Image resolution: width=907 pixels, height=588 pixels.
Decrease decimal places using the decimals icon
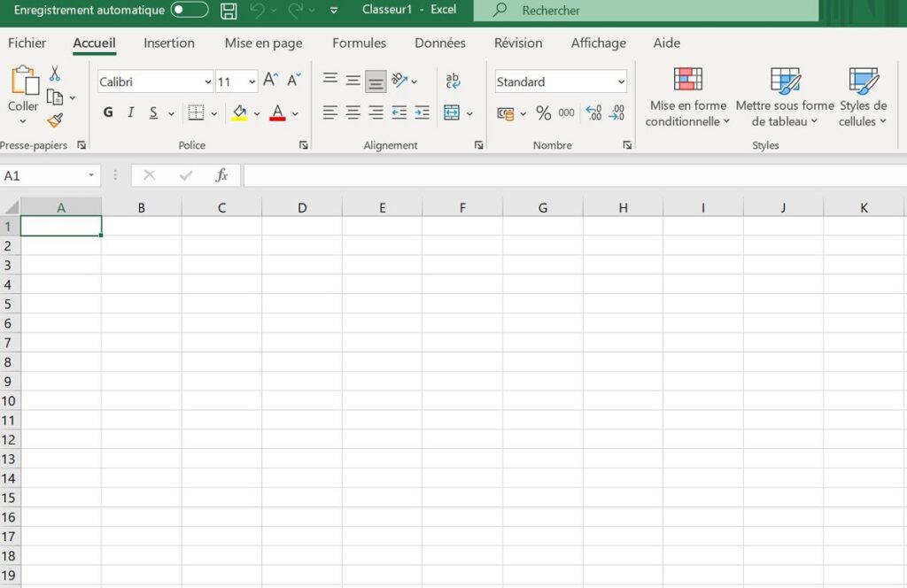point(618,112)
